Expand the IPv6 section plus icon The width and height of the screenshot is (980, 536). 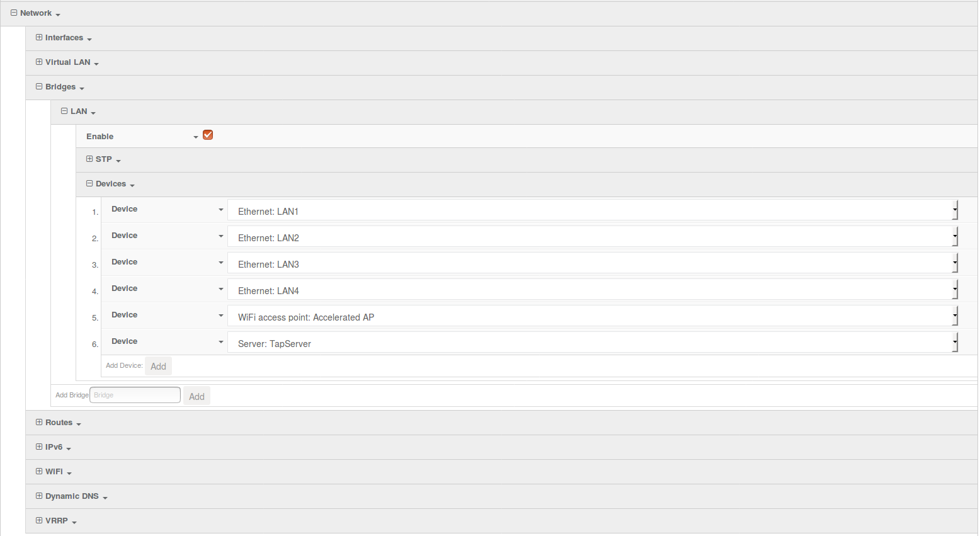pos(39,447)
